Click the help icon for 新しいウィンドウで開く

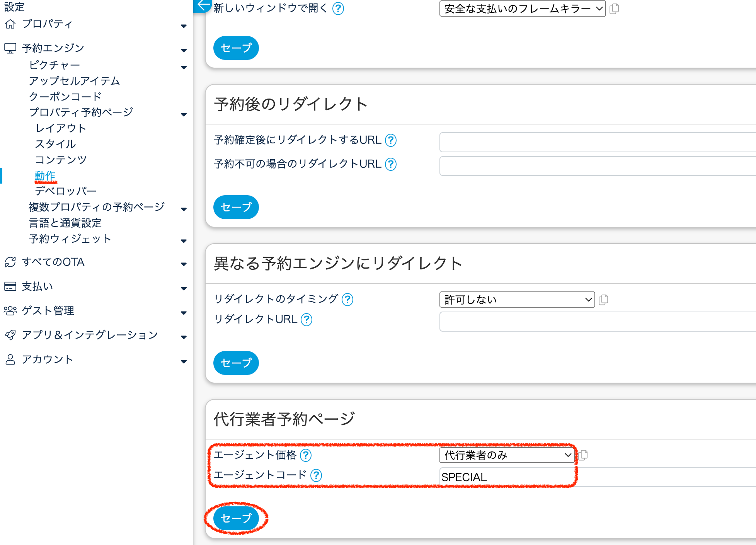(x=338, y=9)
